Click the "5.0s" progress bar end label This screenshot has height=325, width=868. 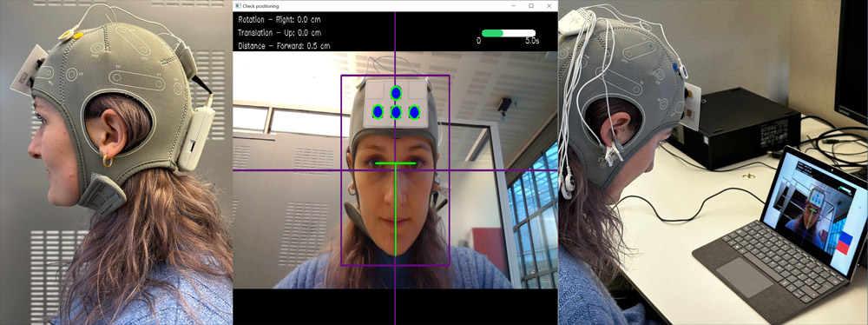click(531, 42)
